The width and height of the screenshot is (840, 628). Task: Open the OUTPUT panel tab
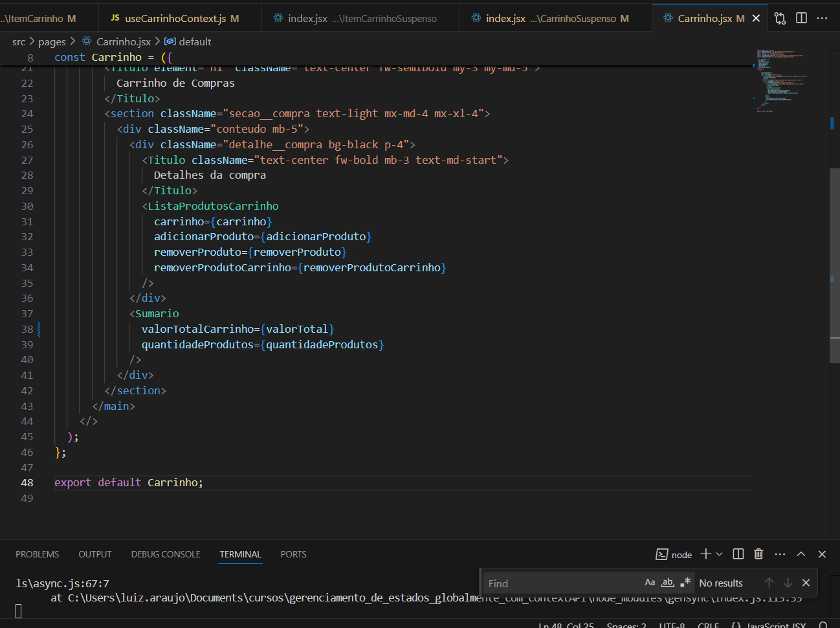pyautogui.click(x=95, y=554)
